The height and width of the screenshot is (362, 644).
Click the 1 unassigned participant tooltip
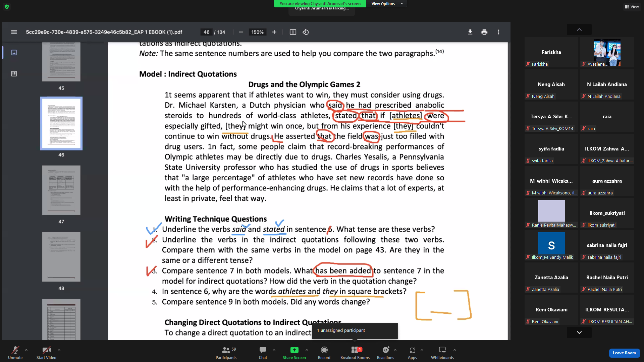pyautogui.click(x=355, y=330)
